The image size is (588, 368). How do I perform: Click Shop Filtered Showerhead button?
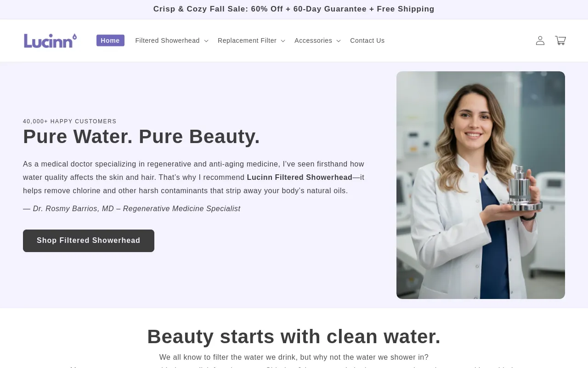click(x=89, y=241)
